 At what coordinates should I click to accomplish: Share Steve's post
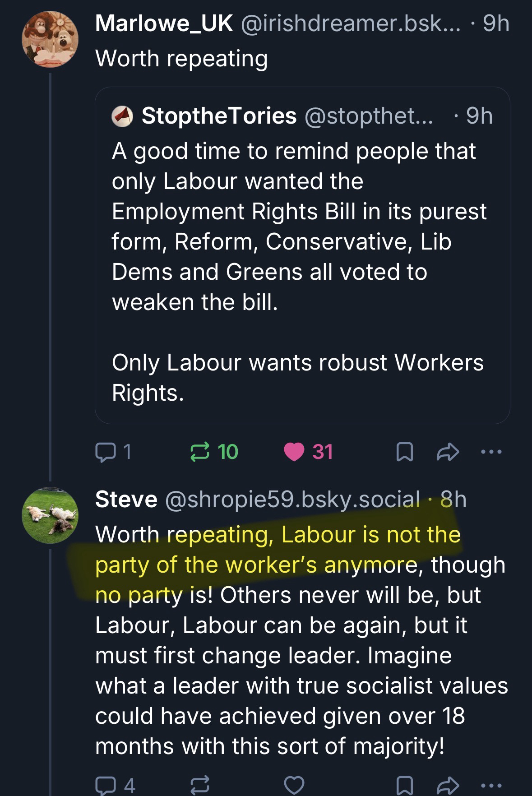[x=447, y=786]
